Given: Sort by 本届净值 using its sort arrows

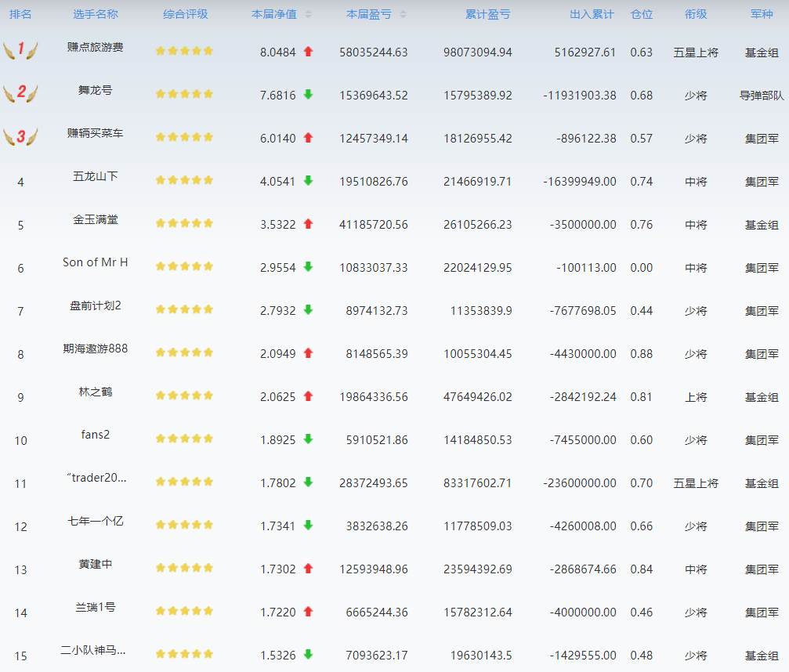Looking at the screenshot, I should [x=309, y=15].
